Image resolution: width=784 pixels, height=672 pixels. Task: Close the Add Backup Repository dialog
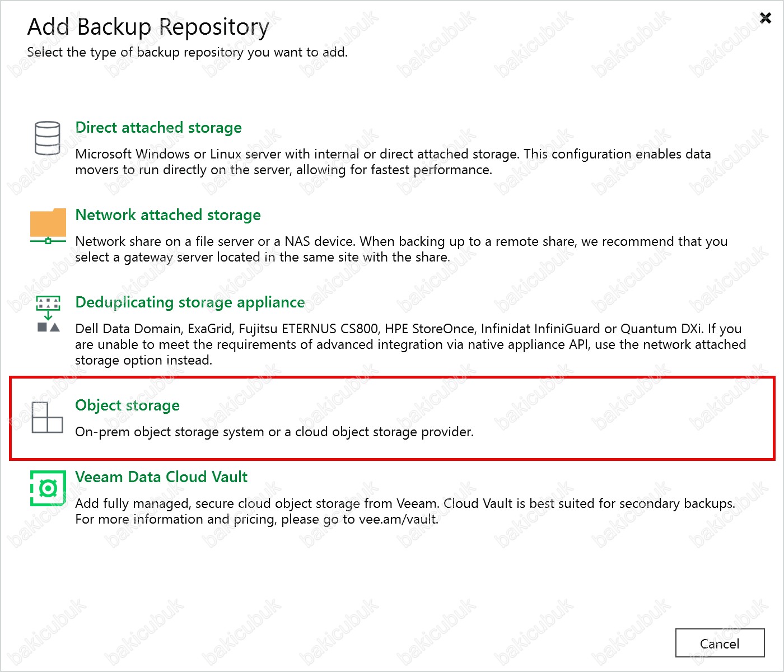point(765,18)
